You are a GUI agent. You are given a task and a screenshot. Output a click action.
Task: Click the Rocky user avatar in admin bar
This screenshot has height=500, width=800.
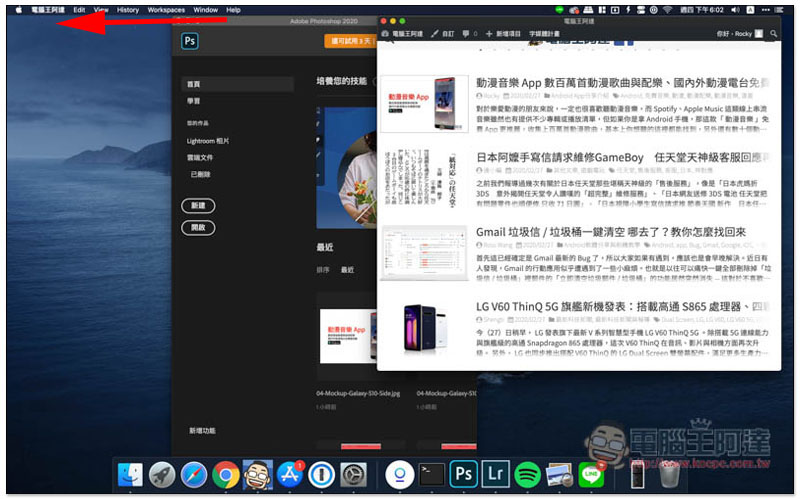759,34
